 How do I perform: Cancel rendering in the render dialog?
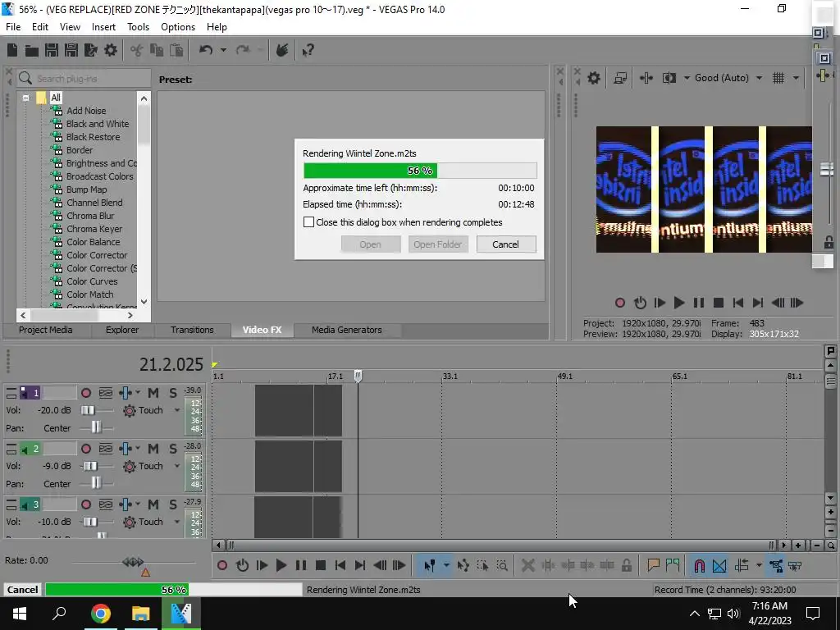[x=505, y=244]
